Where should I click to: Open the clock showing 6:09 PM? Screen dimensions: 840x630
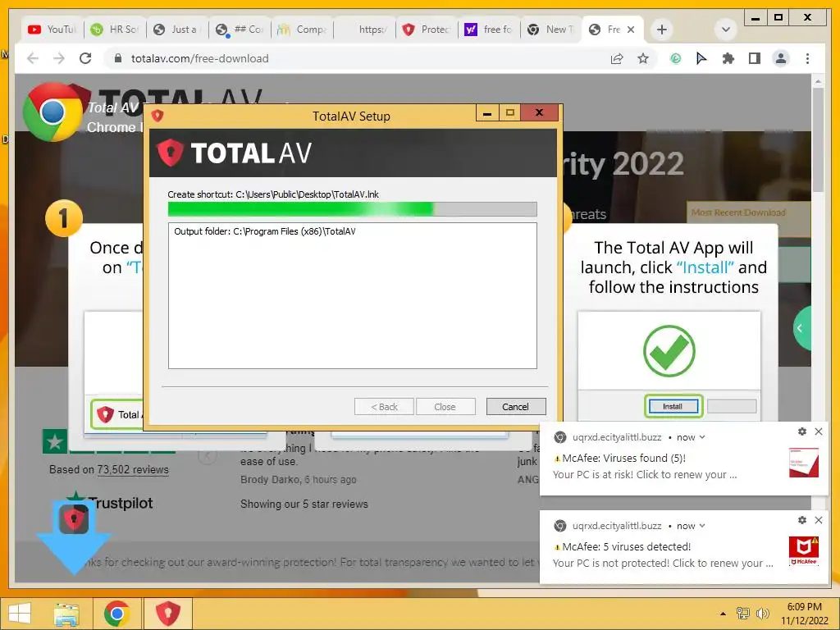[804, 614]
